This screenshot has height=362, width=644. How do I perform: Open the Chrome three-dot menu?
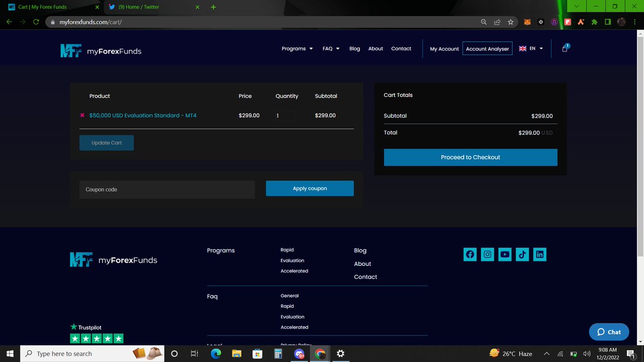[x=636, y=22]
